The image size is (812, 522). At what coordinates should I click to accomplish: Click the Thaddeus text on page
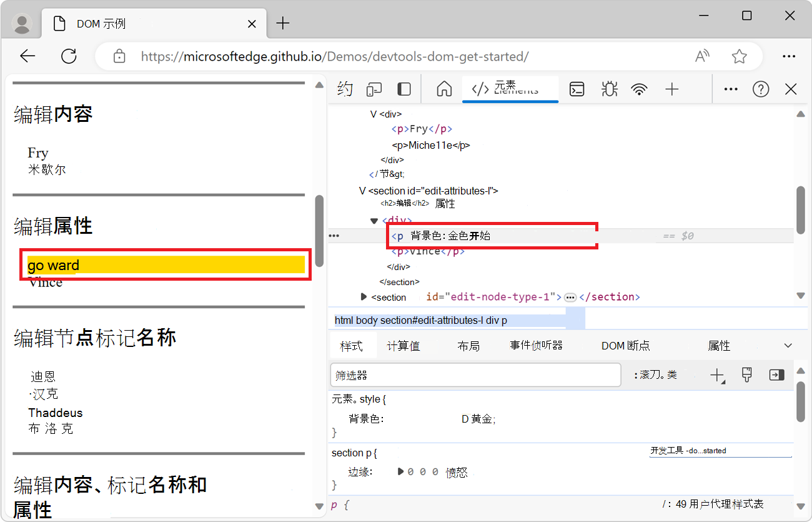[x=56, y=413]
